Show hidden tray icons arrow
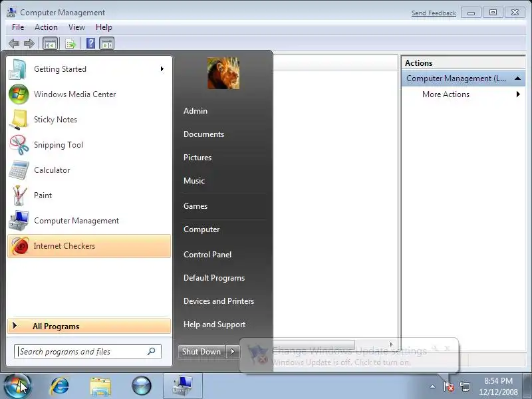 (x=432, y=386)
